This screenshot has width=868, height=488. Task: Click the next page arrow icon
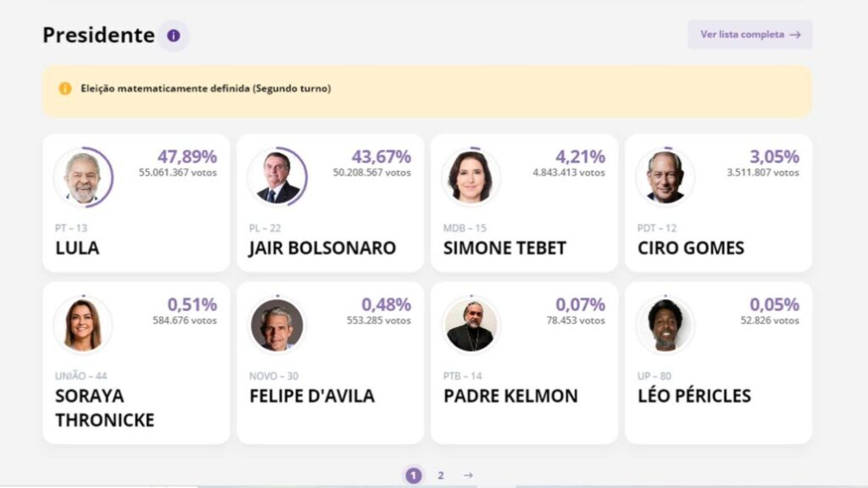click(468, 475)
